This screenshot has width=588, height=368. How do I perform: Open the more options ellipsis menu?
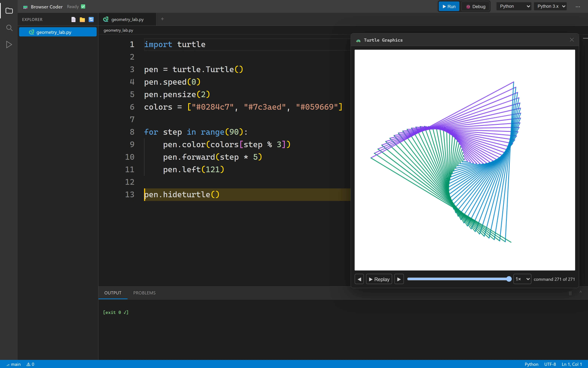click(x=578, y=7)
